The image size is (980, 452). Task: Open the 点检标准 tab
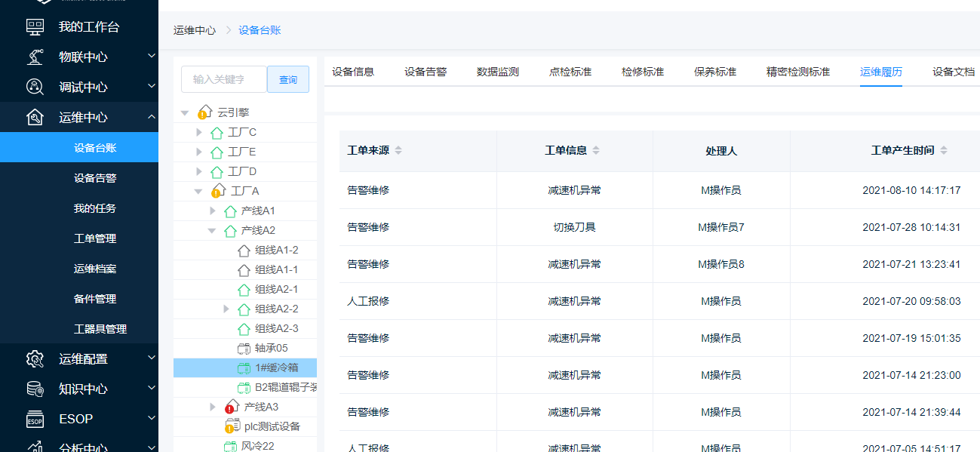click(570, 72)
